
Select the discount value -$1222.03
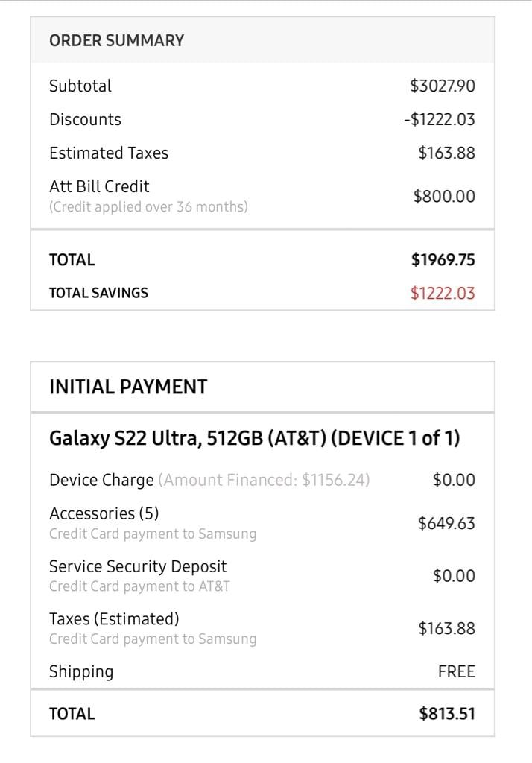439,119
